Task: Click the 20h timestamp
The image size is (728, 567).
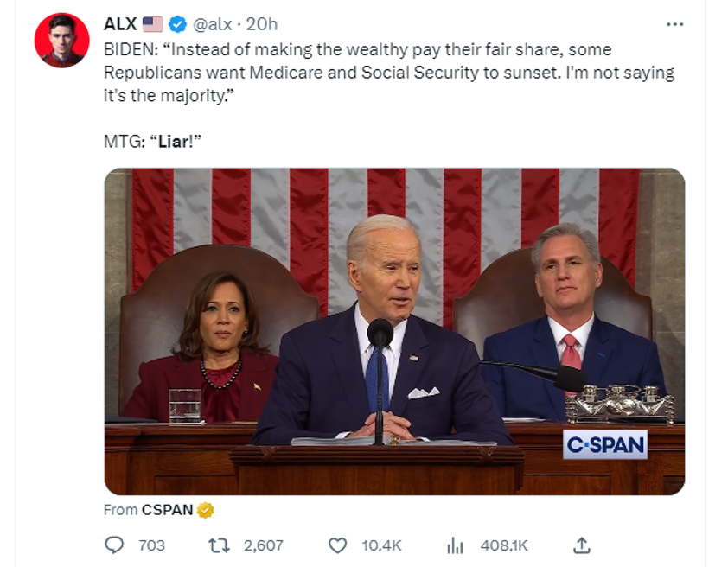Action: point(262,24)
